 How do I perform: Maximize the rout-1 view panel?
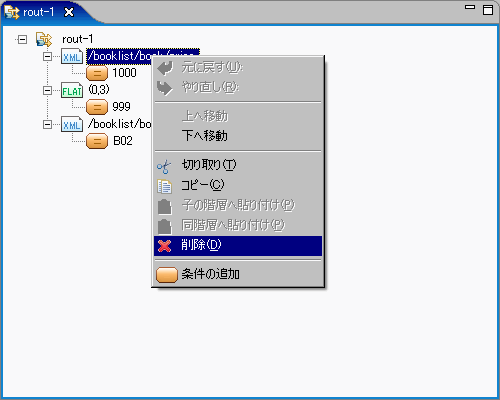point(488,10)
